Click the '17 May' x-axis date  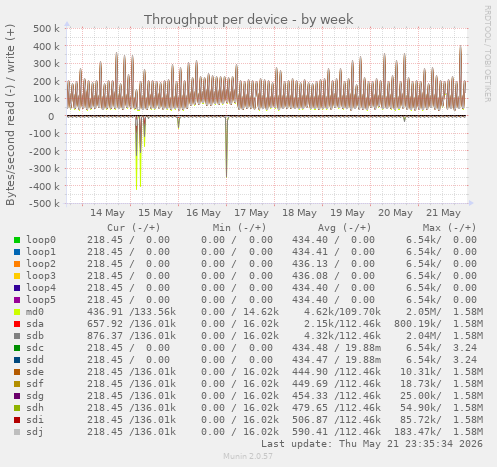[251, 213]
